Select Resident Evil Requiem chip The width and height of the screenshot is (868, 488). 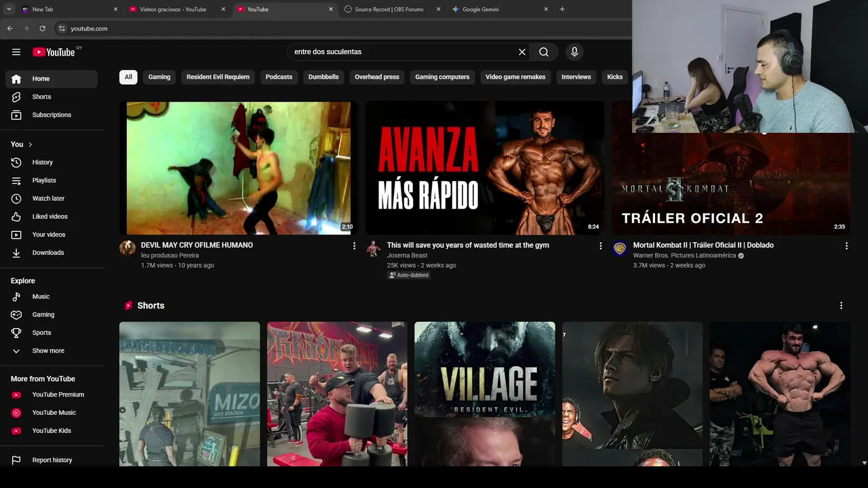(218, 77)
